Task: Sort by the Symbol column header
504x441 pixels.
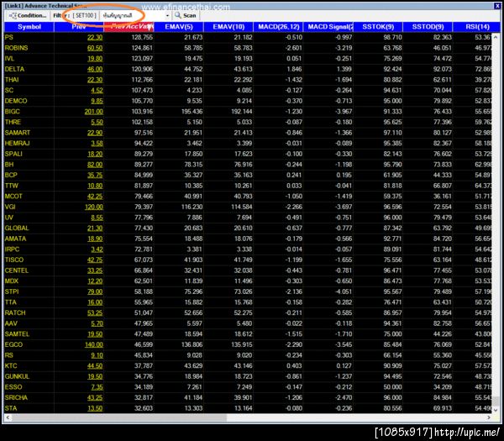Action: pos(29,27)
